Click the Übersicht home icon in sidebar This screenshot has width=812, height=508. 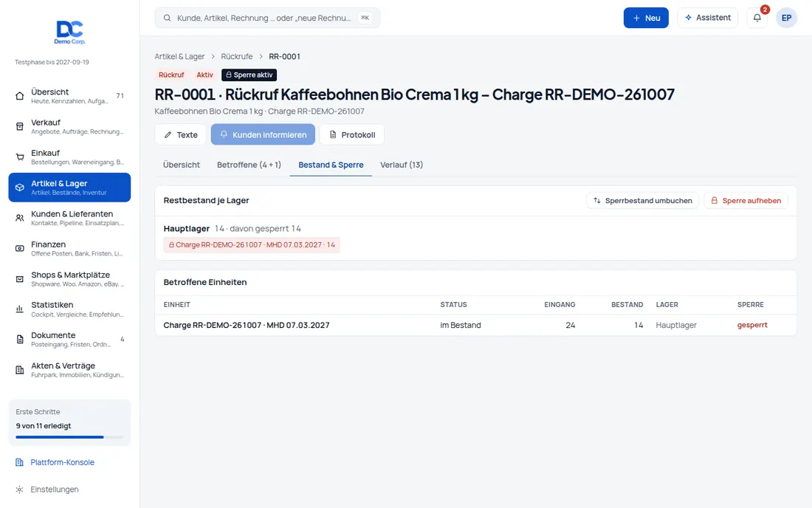pyautogui.click(x=20, y=96)
